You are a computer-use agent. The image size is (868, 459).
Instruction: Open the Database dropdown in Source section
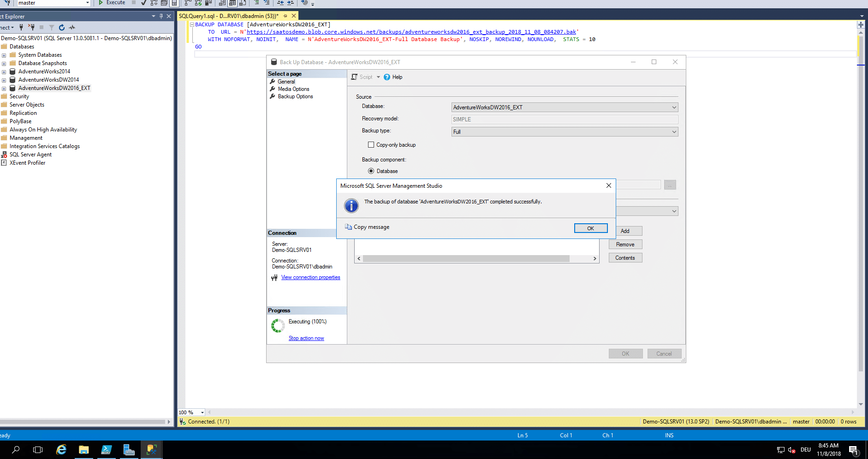tap(564, 107)
